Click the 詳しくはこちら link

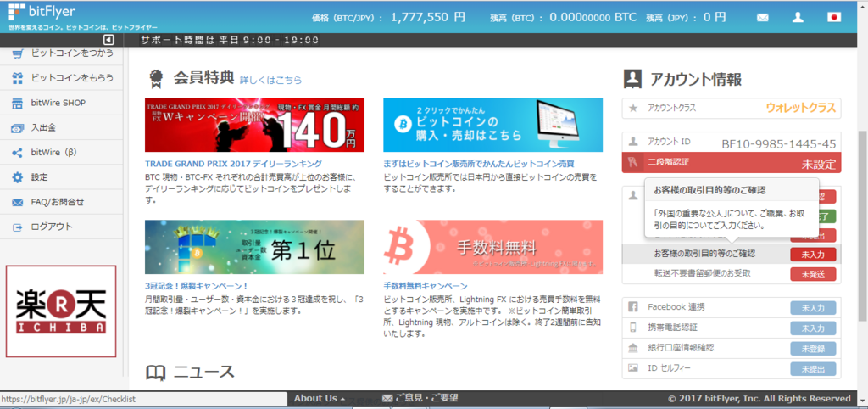270,81
